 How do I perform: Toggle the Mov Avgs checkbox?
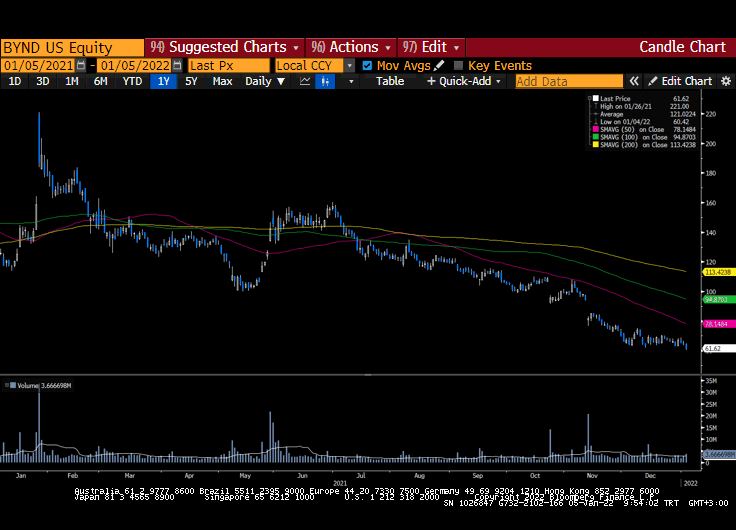pos(367,66)
